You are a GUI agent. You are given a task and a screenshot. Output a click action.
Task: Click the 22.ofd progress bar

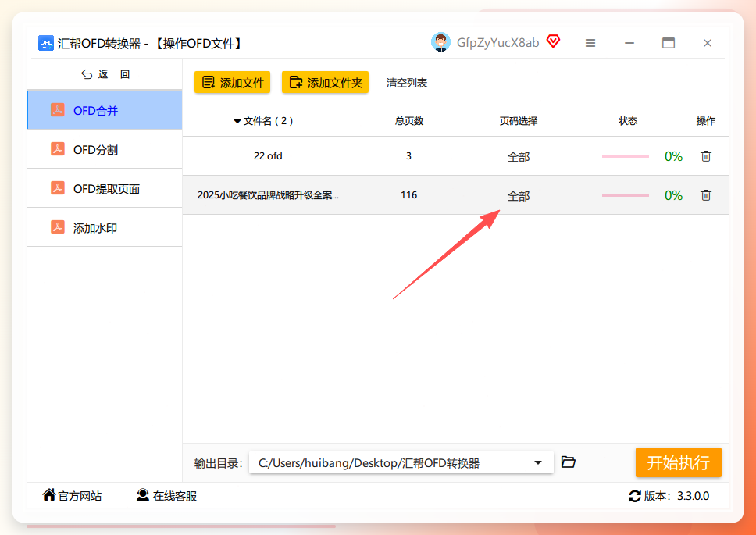pos(626,156)
